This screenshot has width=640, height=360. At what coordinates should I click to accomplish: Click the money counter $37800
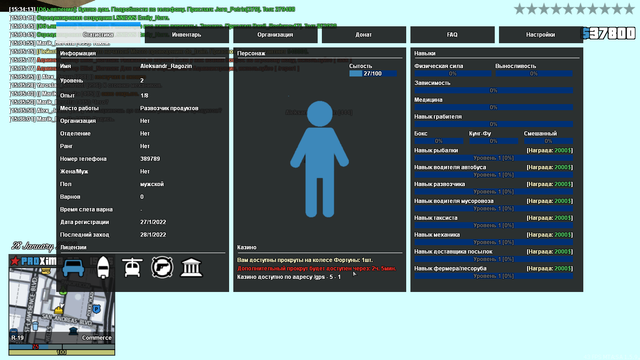(x=609, y=33)
